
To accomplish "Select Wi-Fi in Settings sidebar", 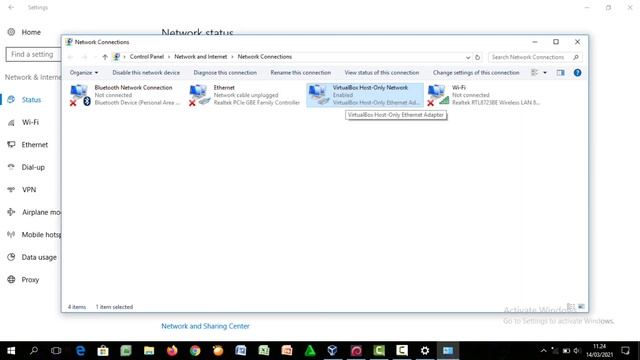I will coord(31,122).
